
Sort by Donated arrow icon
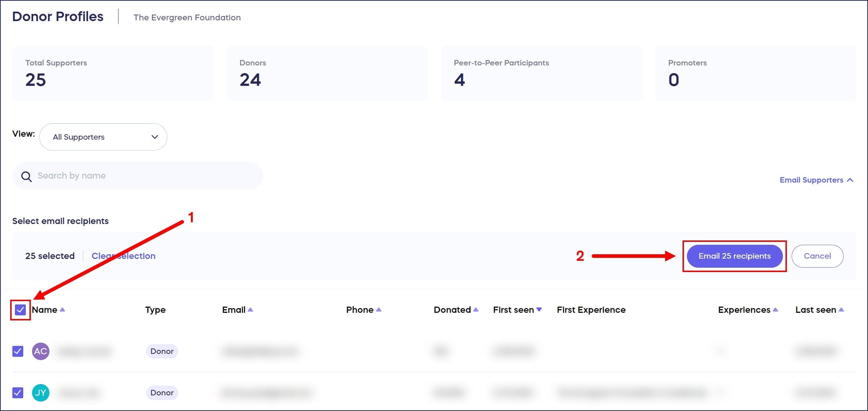[476, 310]
